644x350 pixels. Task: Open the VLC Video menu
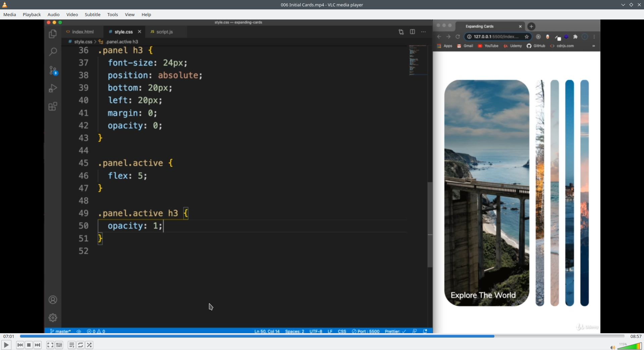point(72,14)
